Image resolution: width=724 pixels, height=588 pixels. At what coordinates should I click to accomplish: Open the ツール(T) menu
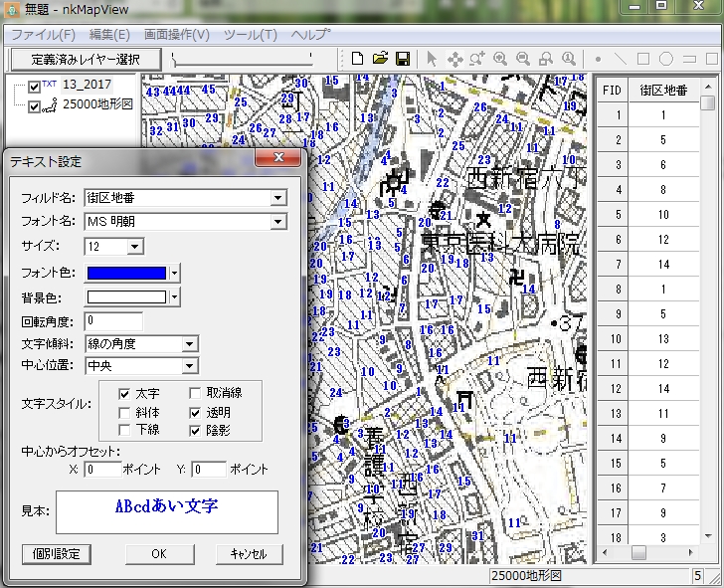(251, 34)
